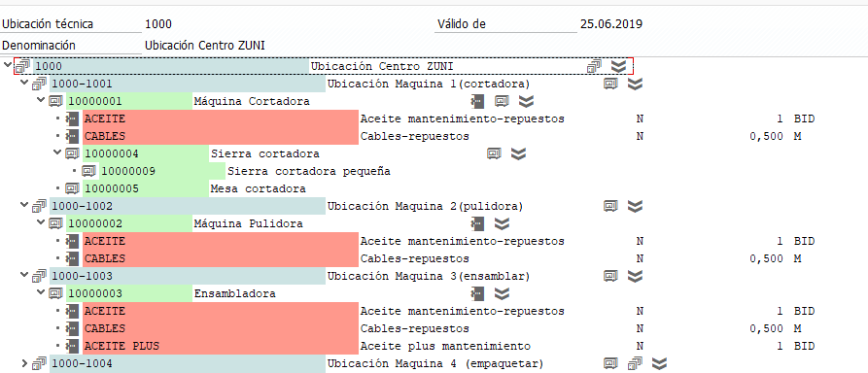Click the material BOM icon on Máquina Cortadora row
The image size is (868, 373).
point(477,101)
